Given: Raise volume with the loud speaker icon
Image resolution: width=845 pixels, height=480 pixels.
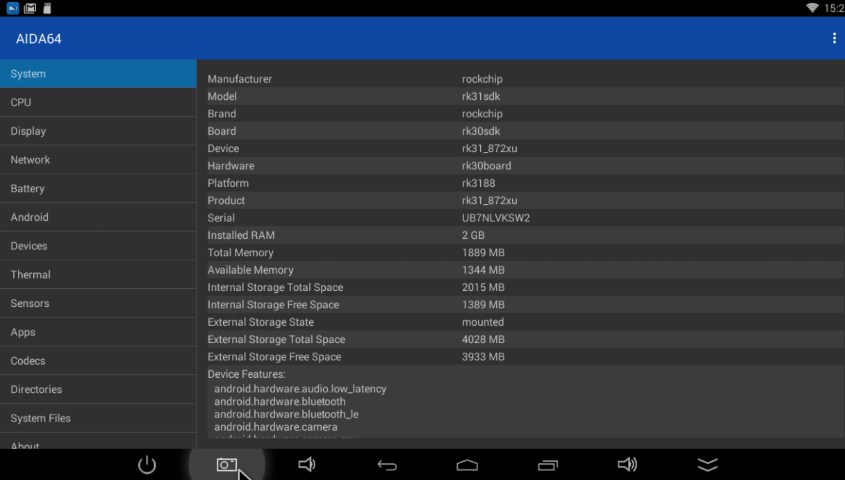Looking at the screenshot, I should pos(627,464).
